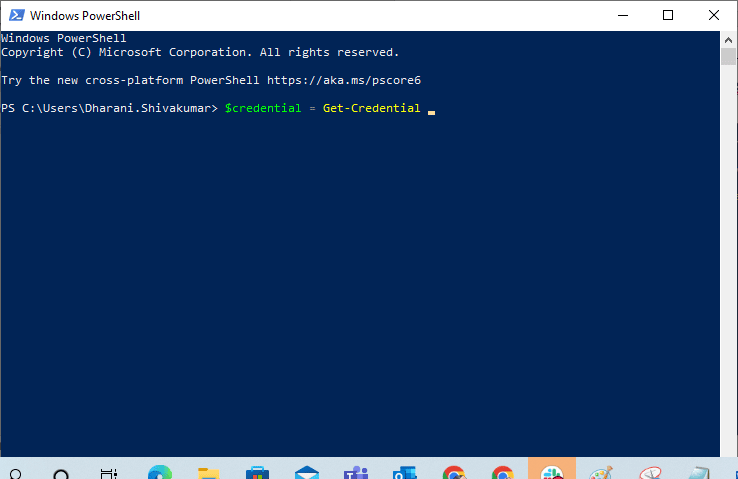Launch Microsoft Edge from taskbar

pos(160,472)
